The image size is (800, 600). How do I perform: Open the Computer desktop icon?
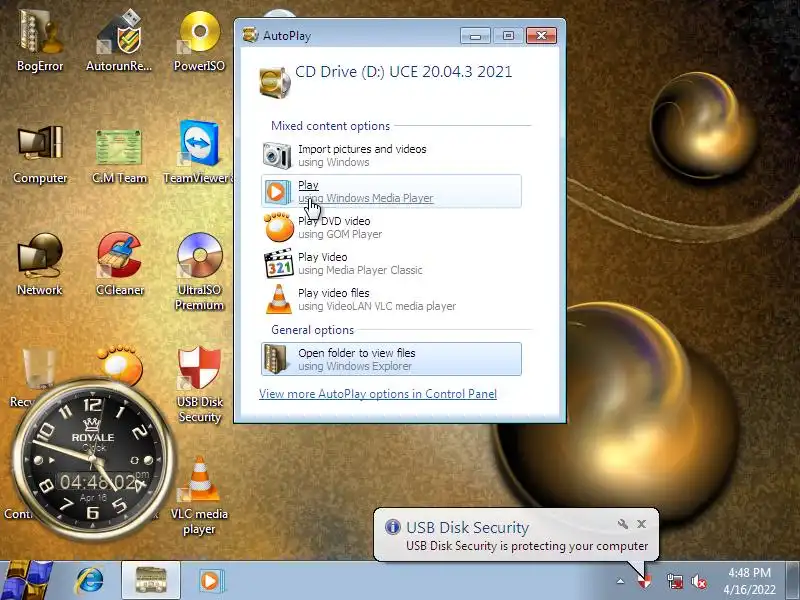pos(40,154)
